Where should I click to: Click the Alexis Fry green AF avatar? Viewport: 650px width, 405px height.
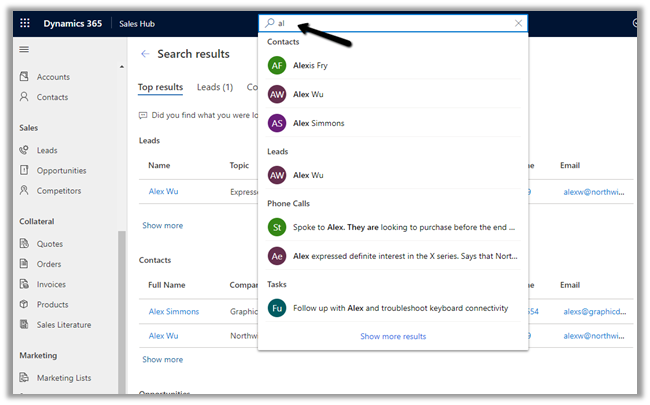pos(277,65)
